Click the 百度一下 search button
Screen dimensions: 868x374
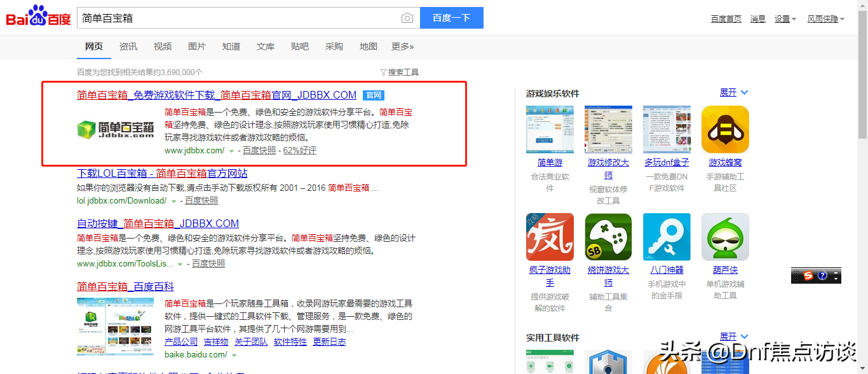coord(452,18)
